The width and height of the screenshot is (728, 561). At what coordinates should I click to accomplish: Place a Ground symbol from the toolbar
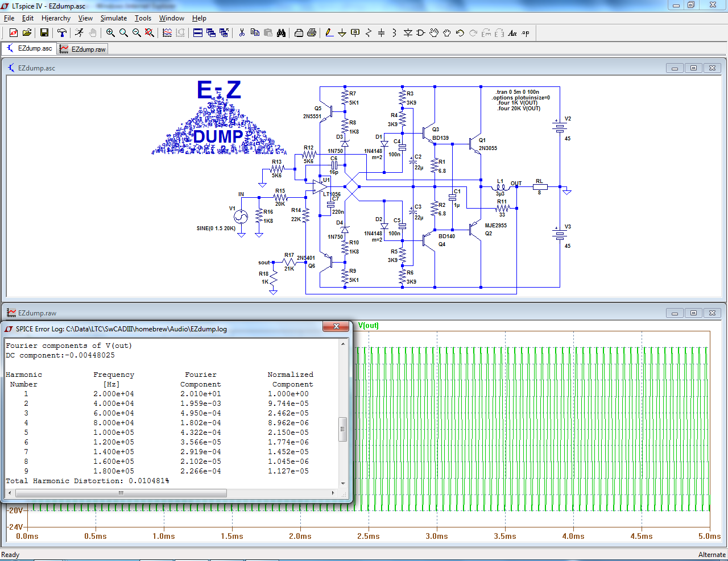[342, 33]
